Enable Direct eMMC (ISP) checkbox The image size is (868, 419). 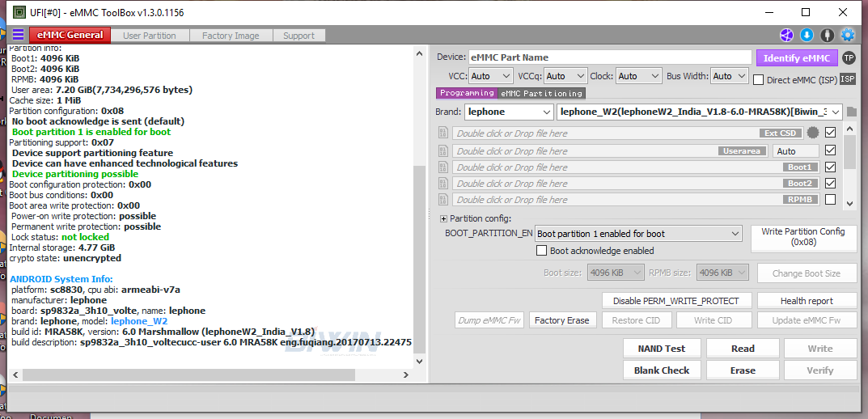759,80
